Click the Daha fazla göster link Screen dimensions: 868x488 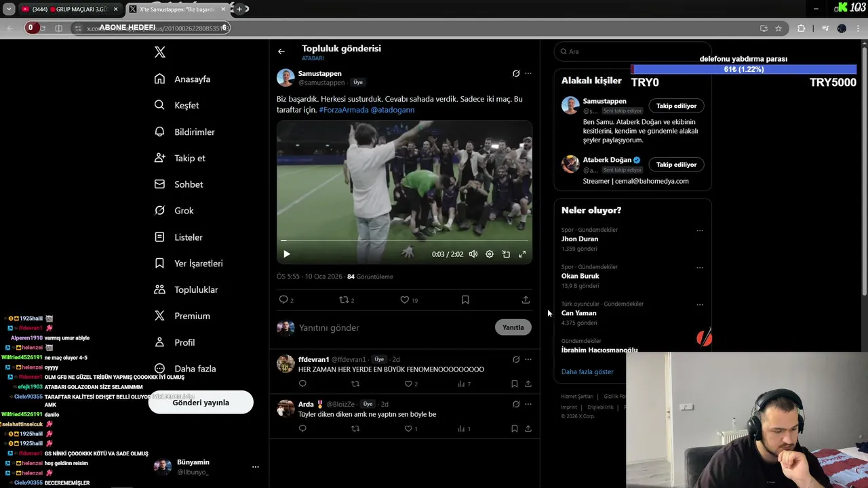point(587,372)
